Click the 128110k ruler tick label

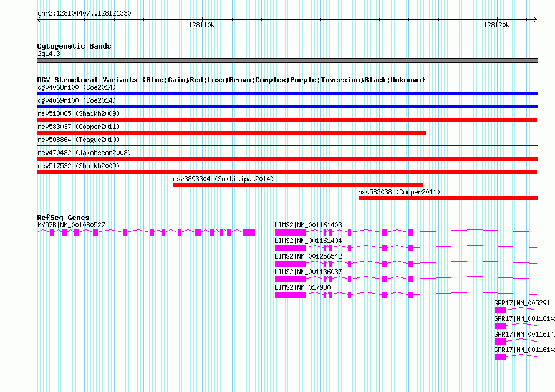201,25
